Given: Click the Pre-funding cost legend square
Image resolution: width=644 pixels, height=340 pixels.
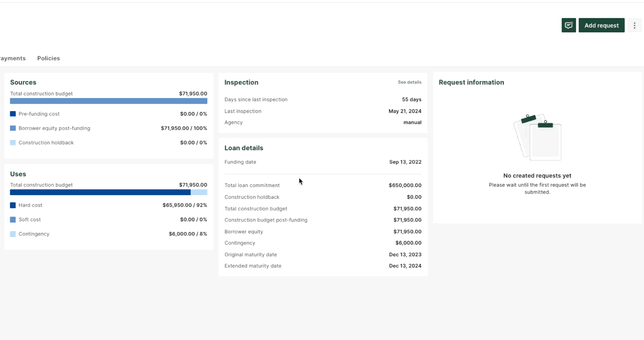Looking at the screenshot, I should point(13,114).
